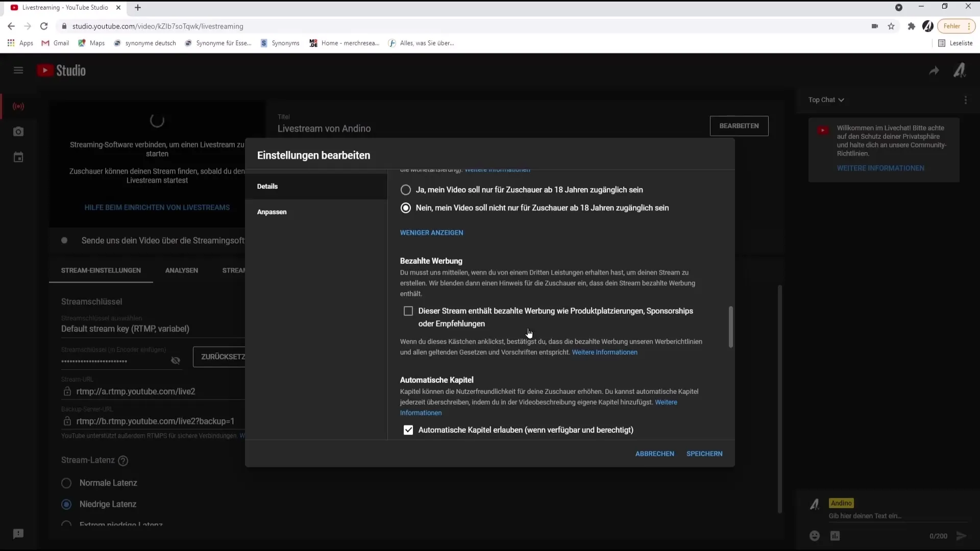The image size is (980, 551).
Task: Click 'Weitere Informationen' in paid ads section
Action: pos(604,352)
